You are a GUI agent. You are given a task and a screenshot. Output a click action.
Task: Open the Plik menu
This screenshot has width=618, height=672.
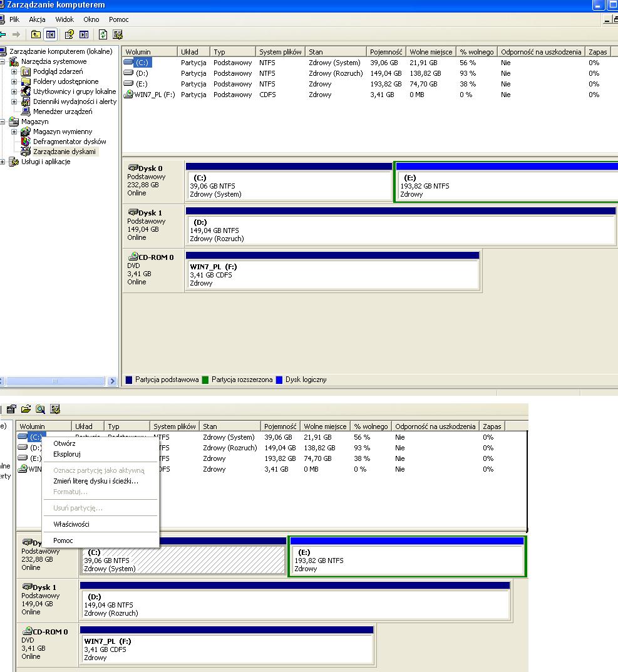click(14, 19)
